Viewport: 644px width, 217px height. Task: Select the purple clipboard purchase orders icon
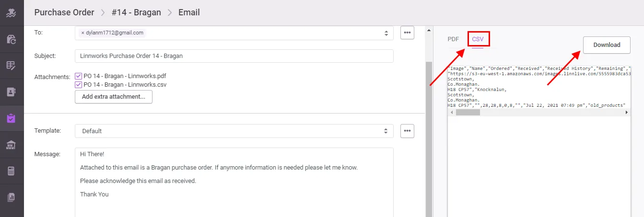pos(12,118)
